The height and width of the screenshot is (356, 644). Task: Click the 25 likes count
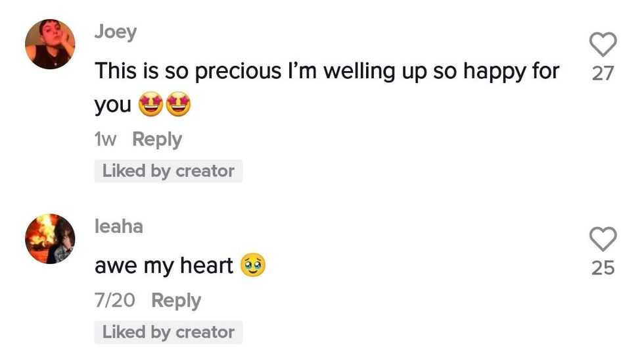coord(603,268)
